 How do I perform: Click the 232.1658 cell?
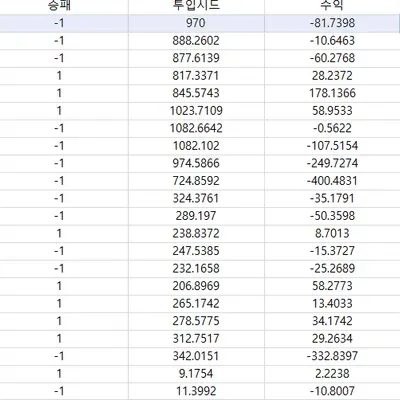(x=196, y=269)
